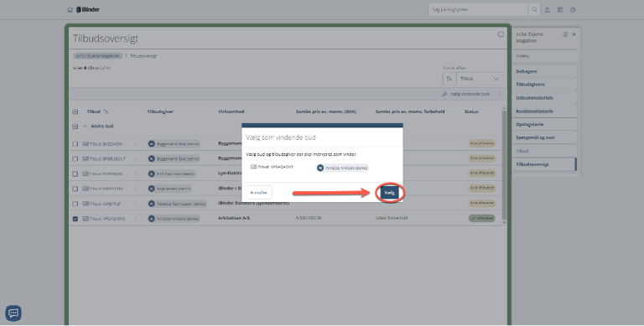Click Vælg vindende bud toolbar action
Screen dimensions: 644x326
[x=465, y=94]
